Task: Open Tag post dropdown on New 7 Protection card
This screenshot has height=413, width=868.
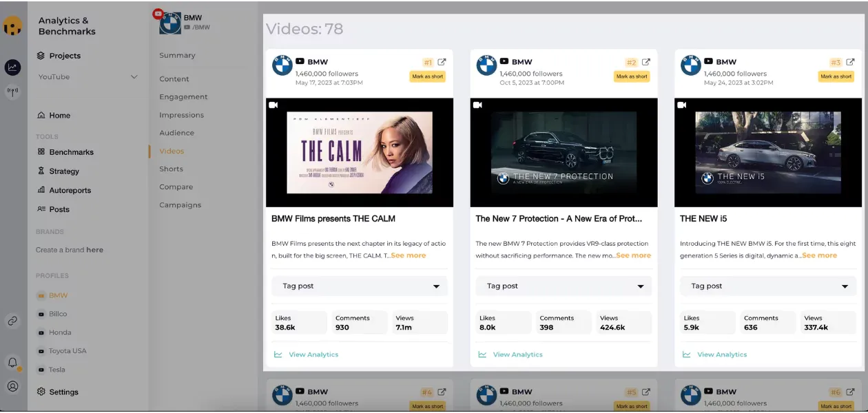Action: [564, 286]
